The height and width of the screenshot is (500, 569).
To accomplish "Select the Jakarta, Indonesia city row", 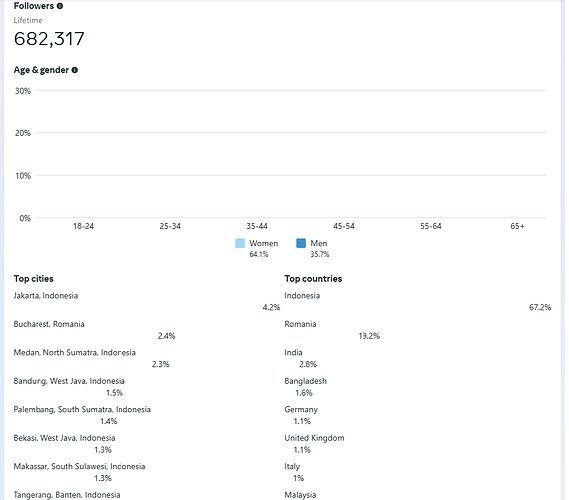I will 147,302.
